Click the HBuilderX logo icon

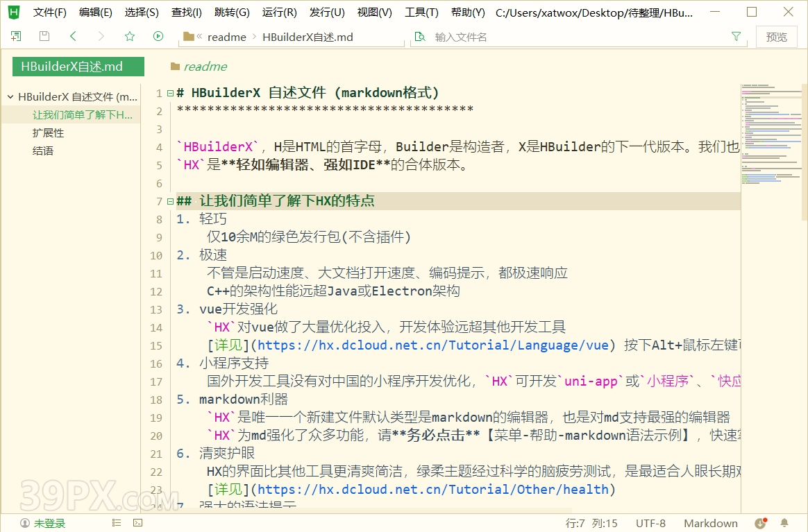(x=14, y=12)
